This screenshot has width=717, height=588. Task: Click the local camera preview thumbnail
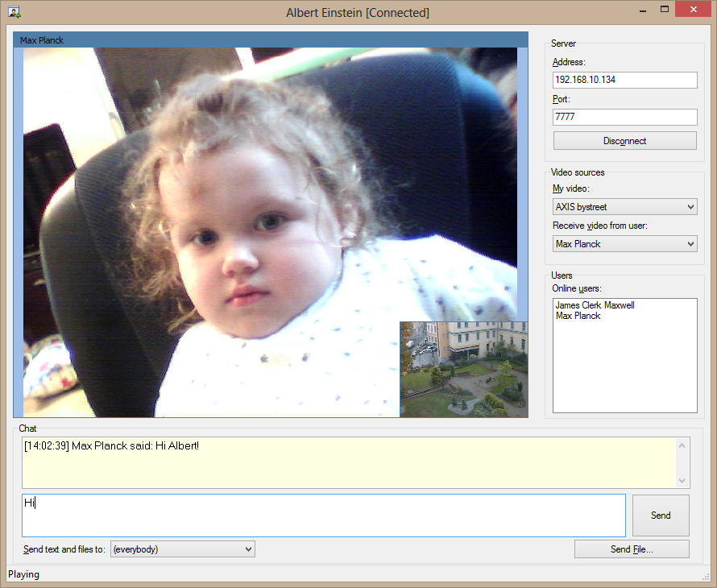(x=463, y=369)
